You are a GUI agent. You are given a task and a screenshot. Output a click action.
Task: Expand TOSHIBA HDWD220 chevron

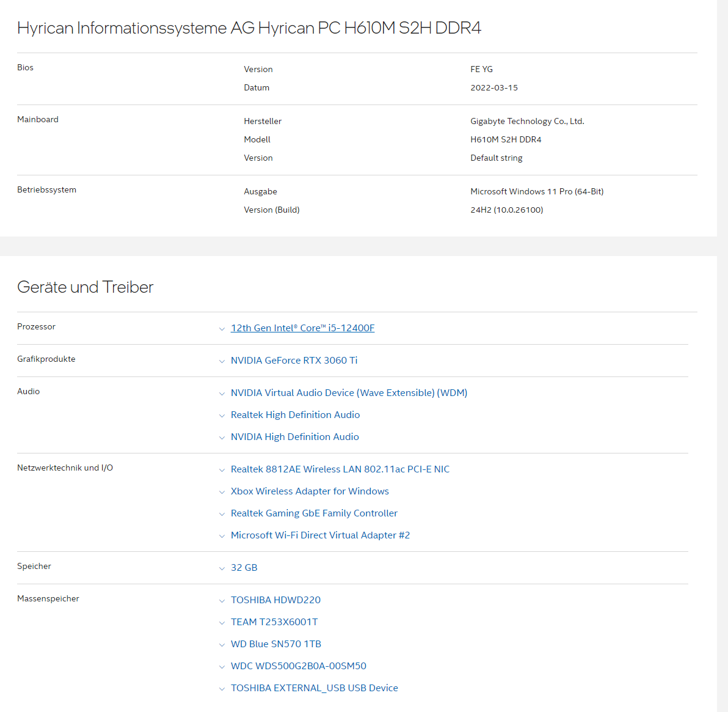pyautogui.click(x=222, y=600)
